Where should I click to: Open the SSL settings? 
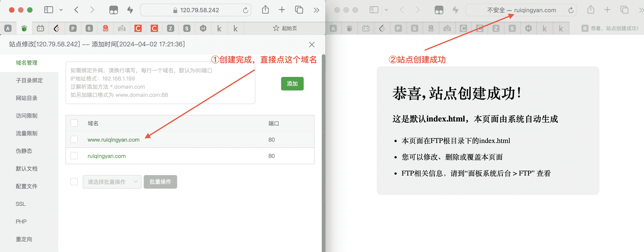[21, 204]
